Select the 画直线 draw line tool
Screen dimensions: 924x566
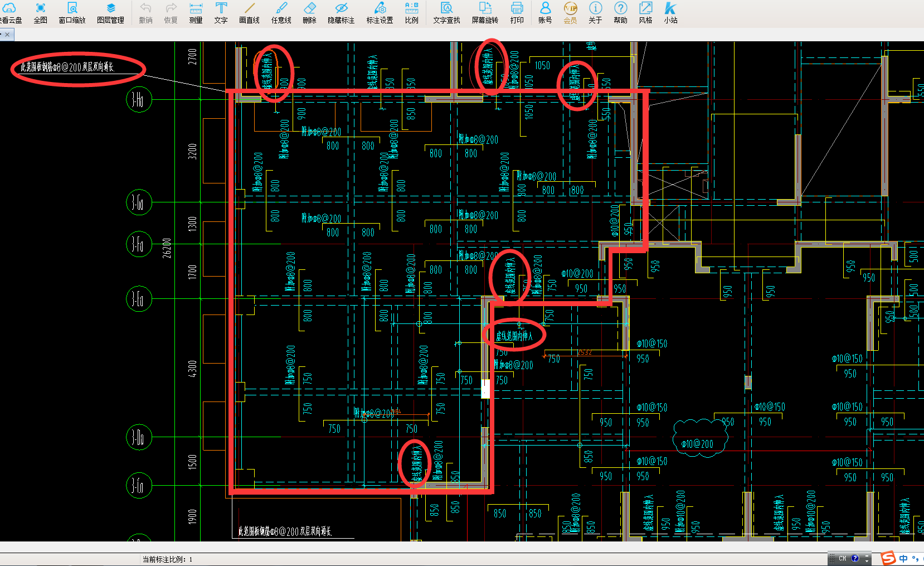pyautogui.click(x=249, y=13)
